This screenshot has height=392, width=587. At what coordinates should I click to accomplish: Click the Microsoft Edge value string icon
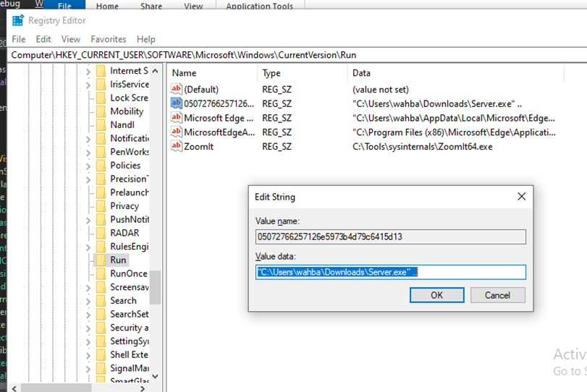(177, 117)
